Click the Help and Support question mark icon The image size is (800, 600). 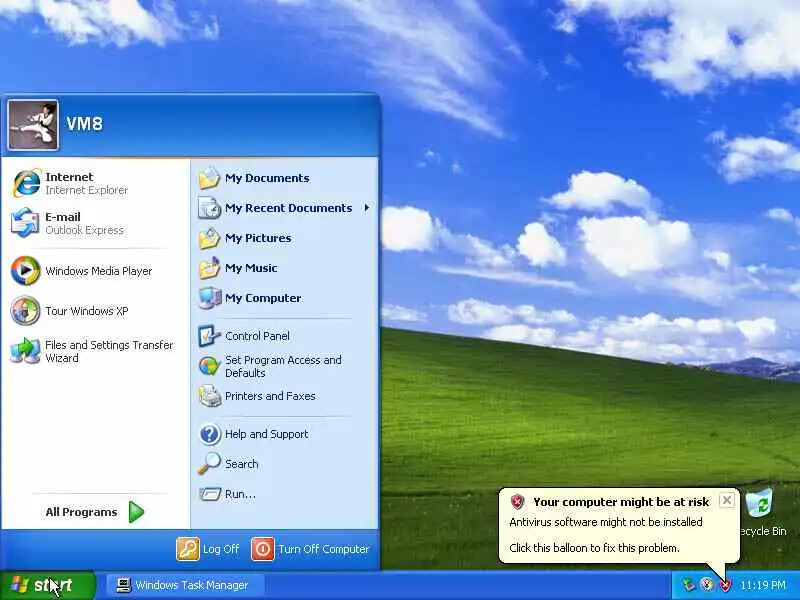209,434
